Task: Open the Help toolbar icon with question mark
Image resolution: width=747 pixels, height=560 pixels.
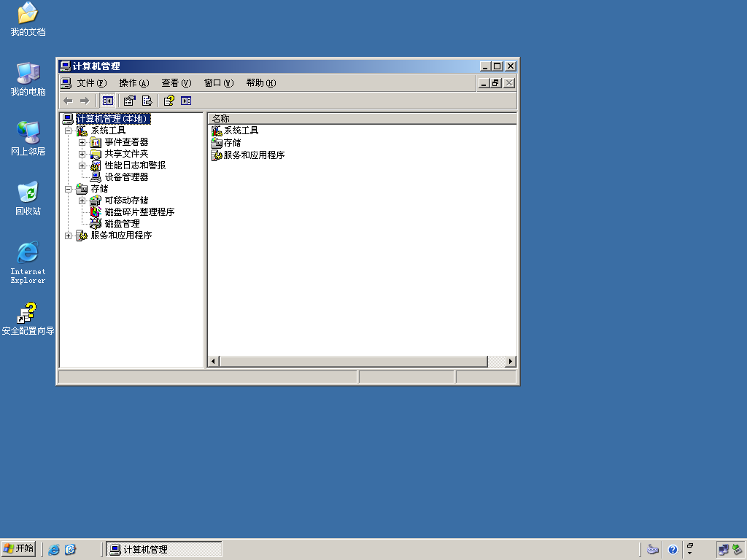Action: (169, 101)
